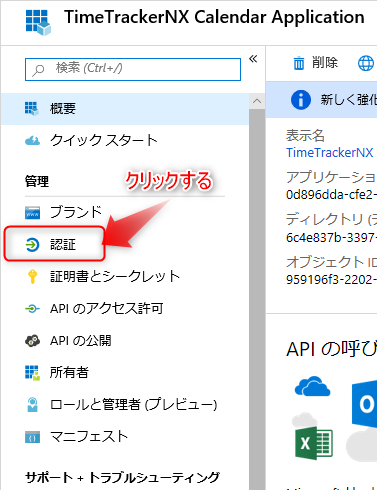Click the yellow key icon for 証明書とシークレット
The image size is (377, 490).
click(32, 277)
